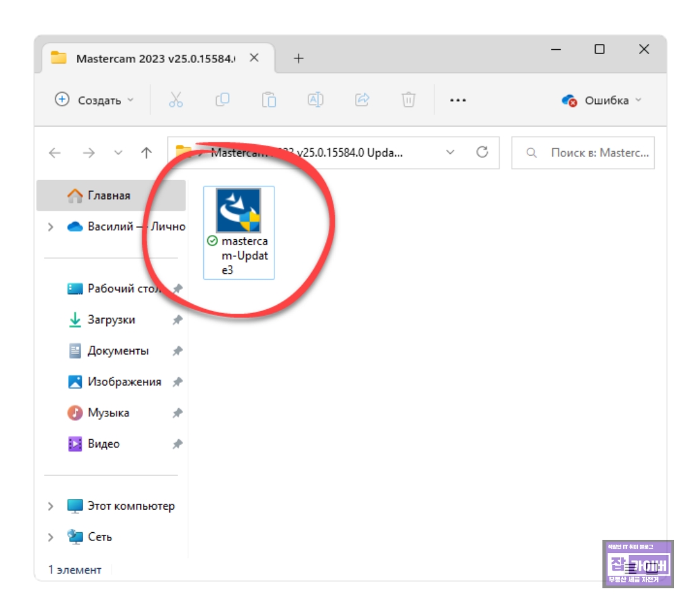The height and width of the screenshot is (616, 700).
Task: Click the Paste clipboard icon
Action: [269, 100]
